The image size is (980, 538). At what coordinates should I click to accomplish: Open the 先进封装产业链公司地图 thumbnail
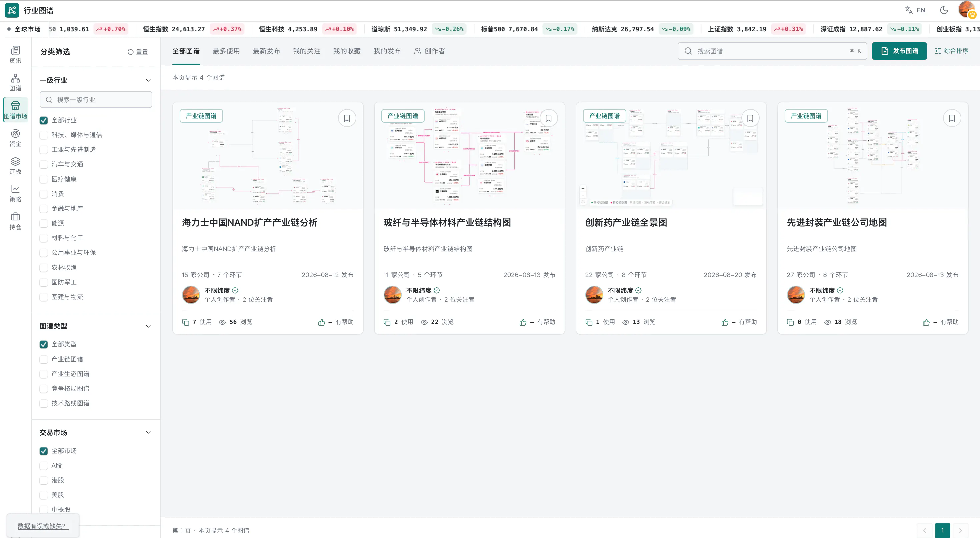point(873,156)
